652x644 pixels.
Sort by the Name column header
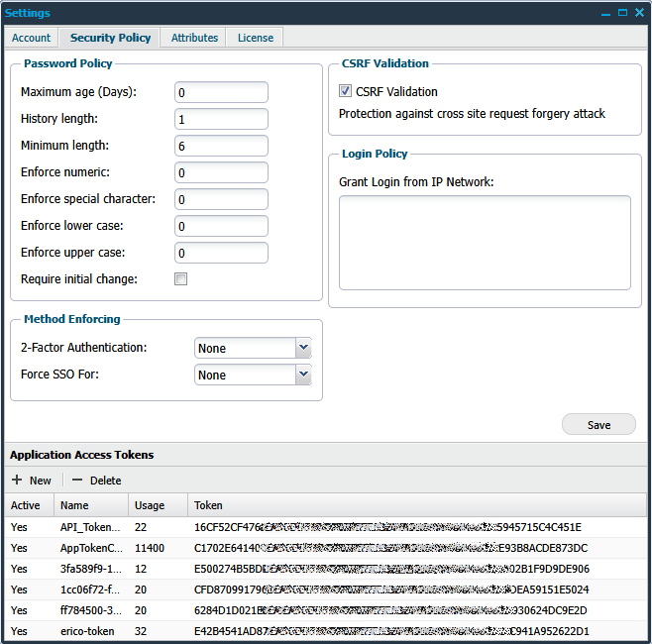pyautogui.click(x=91, y=505)
